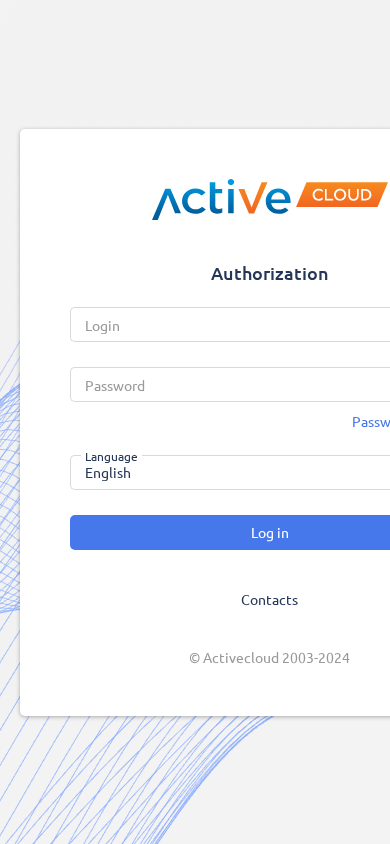This screenshot has width=390, height=844.
Task: Follow the blue password recovery link
Action: click(x=371, y=422)
